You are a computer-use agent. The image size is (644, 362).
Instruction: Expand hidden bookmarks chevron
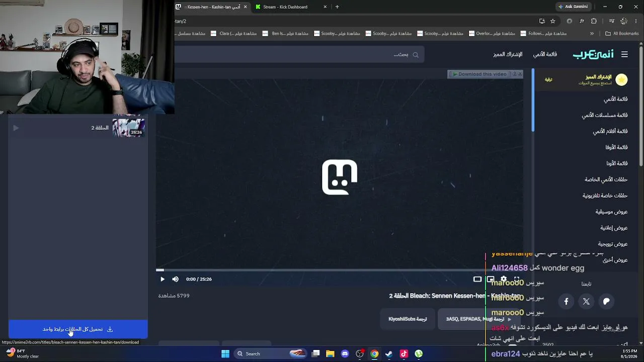(592, 34)
